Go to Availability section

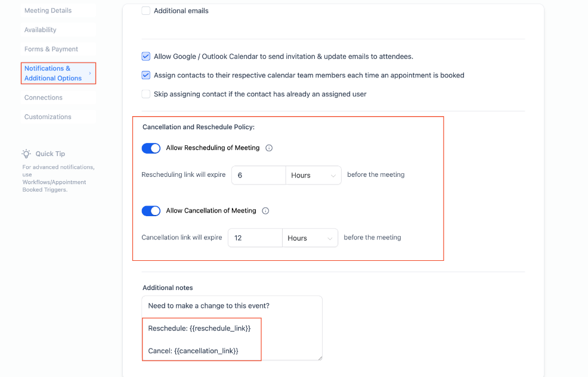coord(41,30)
